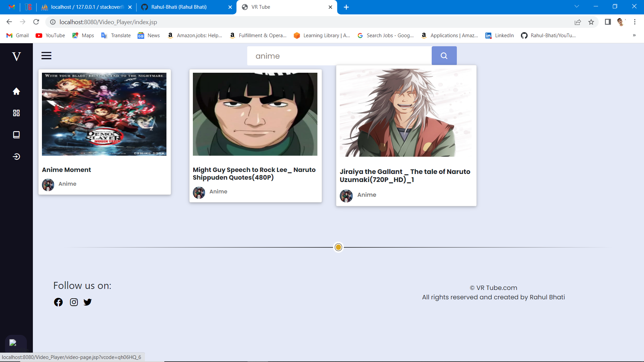This screenshot has width=644, height=362.
Task: Click the Jiraiya the Gallant thumbnail
Action: 406,113
